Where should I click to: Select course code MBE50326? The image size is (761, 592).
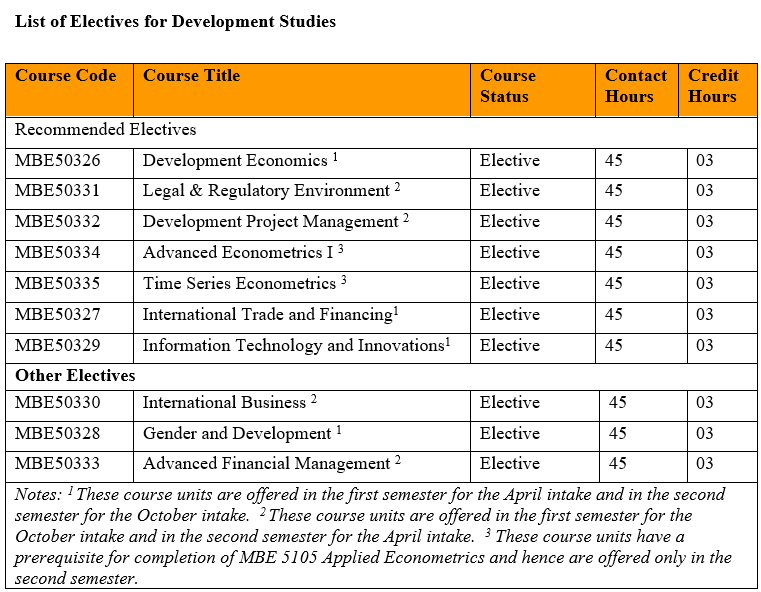pos(58,161)
